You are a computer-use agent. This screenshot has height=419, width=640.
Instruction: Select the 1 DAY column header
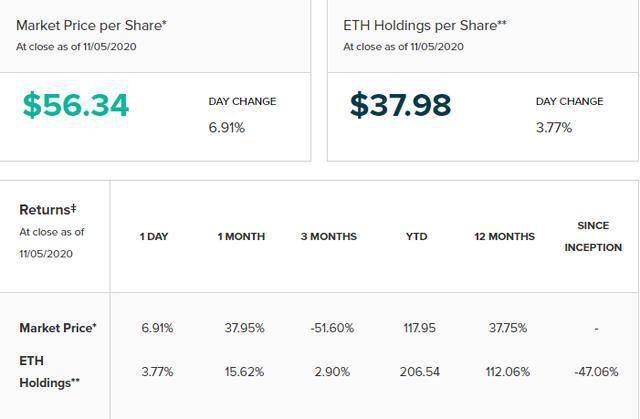154,237
